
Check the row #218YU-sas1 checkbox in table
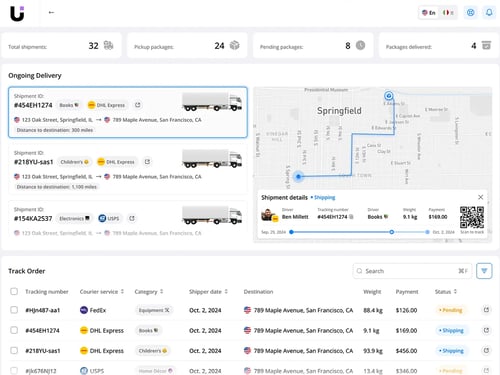pyautogui.click(x=14, y=351)
